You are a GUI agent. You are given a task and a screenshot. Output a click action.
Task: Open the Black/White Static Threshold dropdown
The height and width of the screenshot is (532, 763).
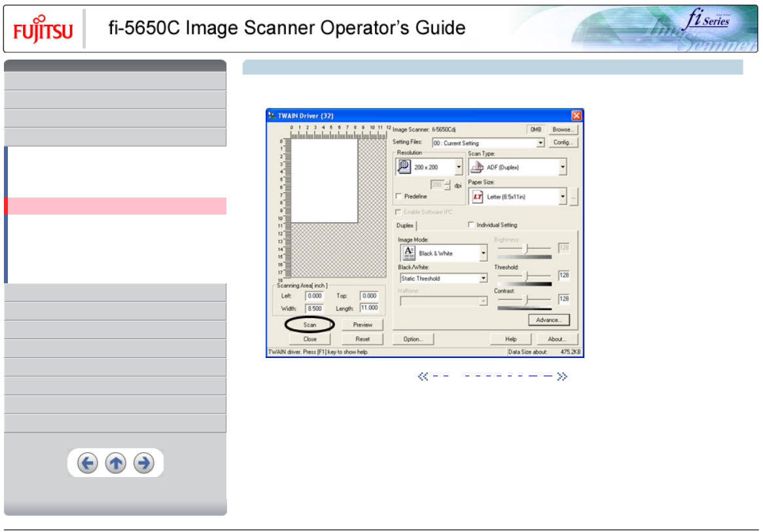pyautogui.click(x=483, y=278)
